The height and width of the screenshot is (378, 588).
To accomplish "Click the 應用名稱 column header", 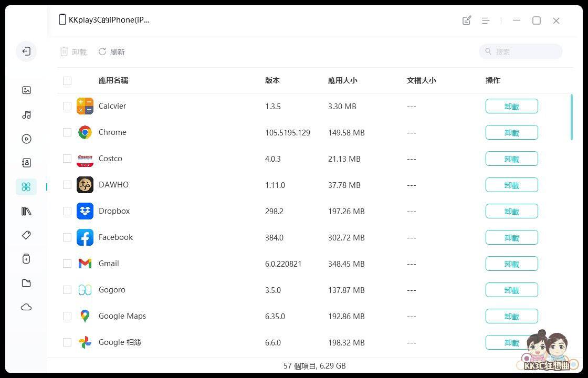I will click(113, 81).
